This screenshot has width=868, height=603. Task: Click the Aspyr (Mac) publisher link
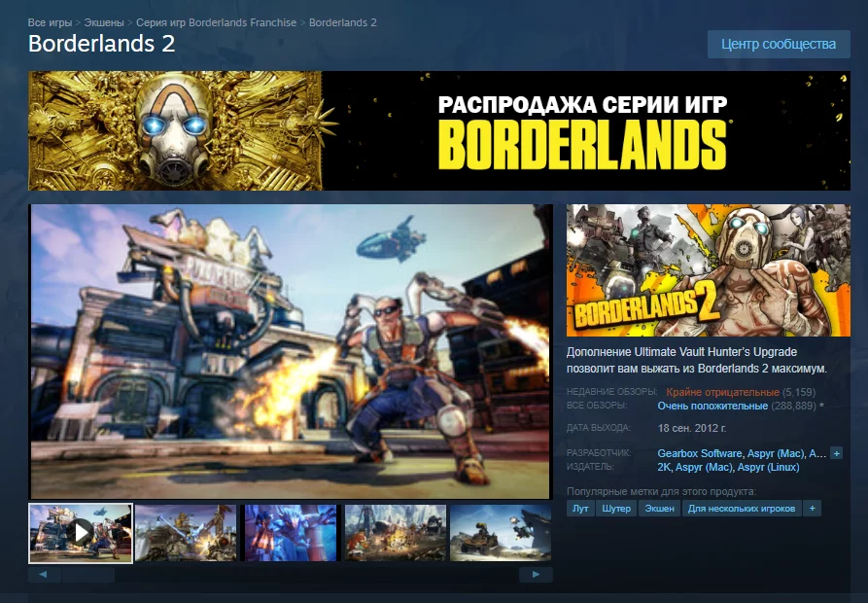point(704,468)
